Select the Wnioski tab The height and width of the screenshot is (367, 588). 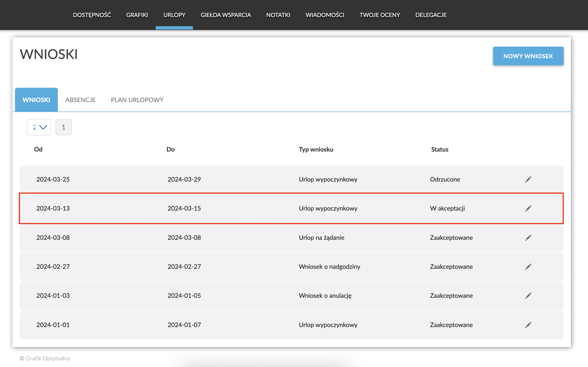[36, 100]
